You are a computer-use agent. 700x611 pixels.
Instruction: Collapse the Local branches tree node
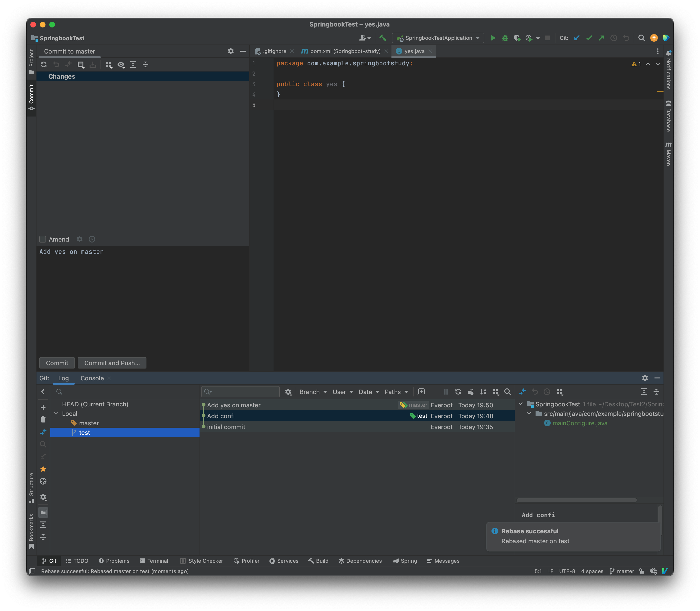[56, 413]
